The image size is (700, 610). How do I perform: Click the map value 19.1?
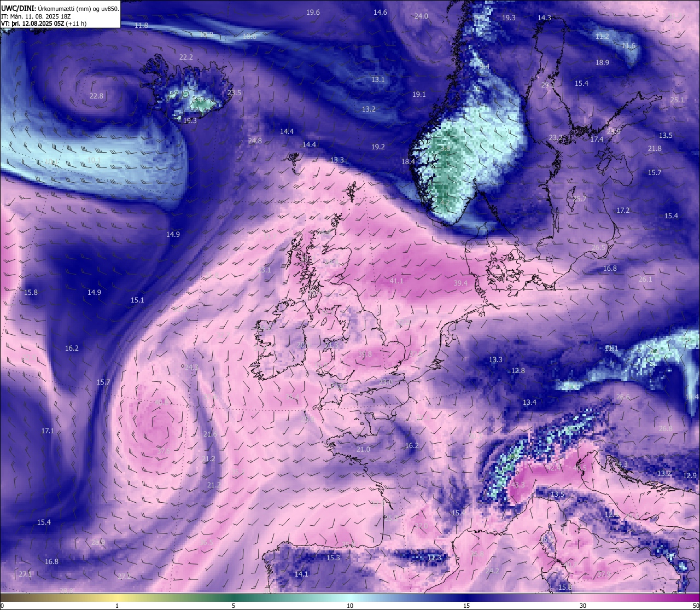(x=419, y=94)
